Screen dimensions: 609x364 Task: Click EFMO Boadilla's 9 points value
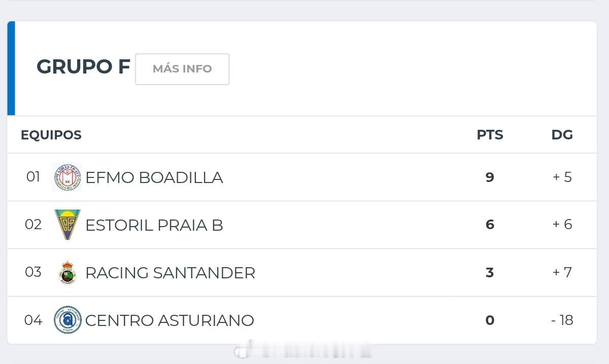click(x=490, y=177)
